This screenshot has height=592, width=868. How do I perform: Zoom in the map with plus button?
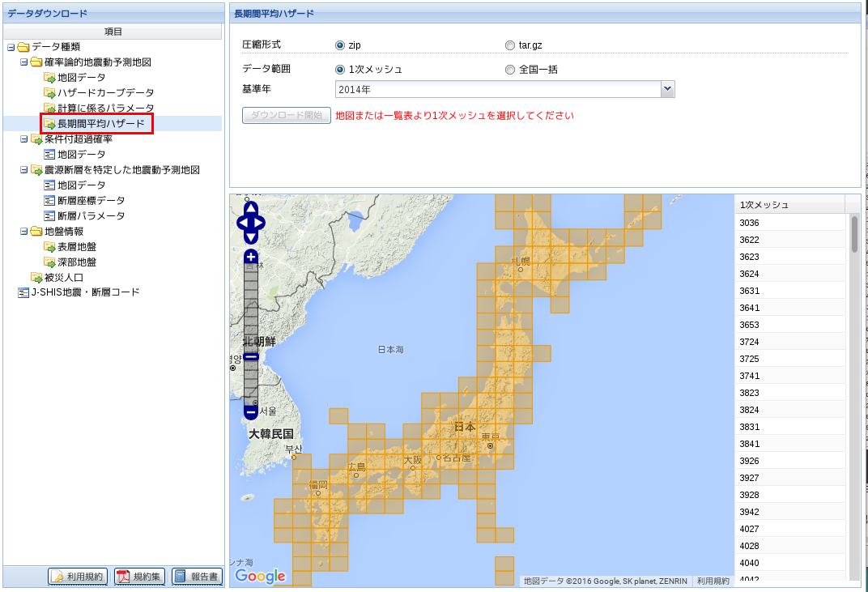[x=251, y=257]
